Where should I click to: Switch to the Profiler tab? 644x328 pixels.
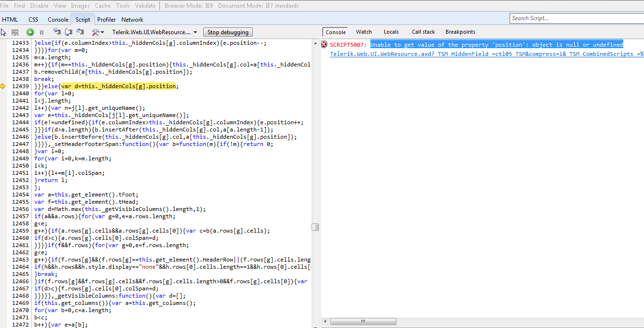tap(106, 20)
